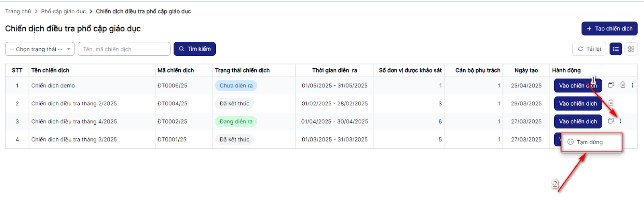Enter Chiến dịch demo via Vào chiến dịch

578,86
